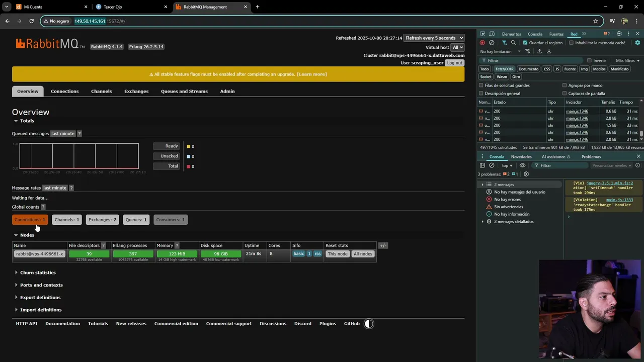Click the DevTools inspect element picker icon

[x=483, y=34]
